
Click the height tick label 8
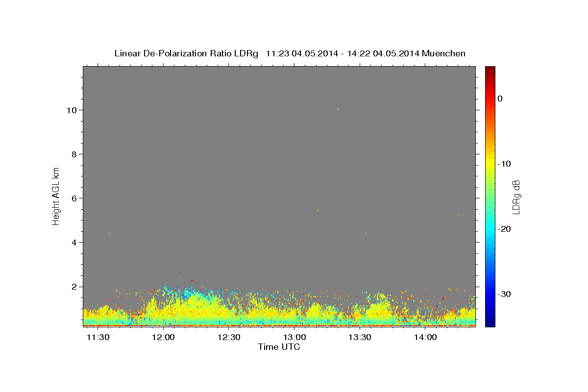click(74, 154)
